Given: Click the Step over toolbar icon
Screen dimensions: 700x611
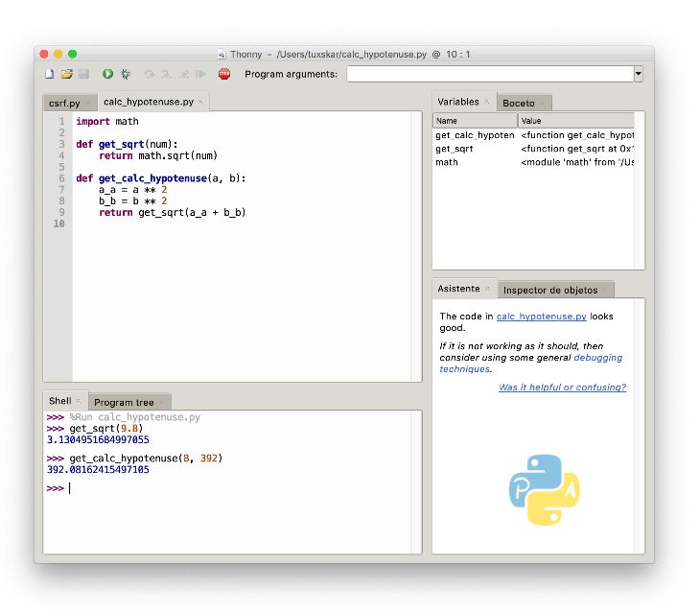Looking at the screenshot, I should [x=150, y=74].
